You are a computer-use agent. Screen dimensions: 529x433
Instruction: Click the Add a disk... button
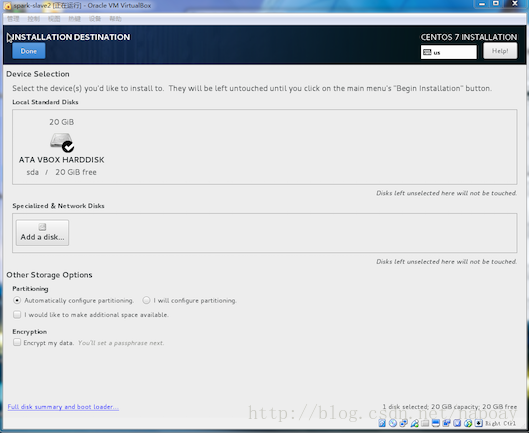[x=42, y=233]
